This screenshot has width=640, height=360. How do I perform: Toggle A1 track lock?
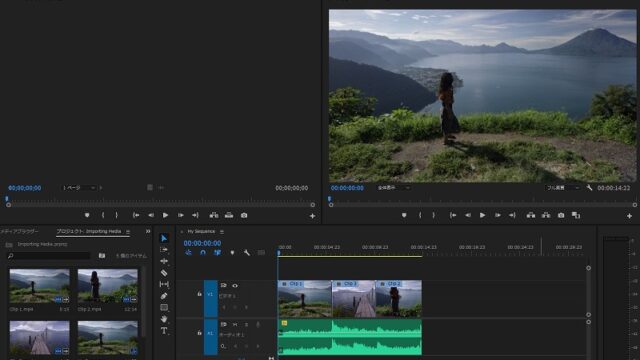click(200, 333)
